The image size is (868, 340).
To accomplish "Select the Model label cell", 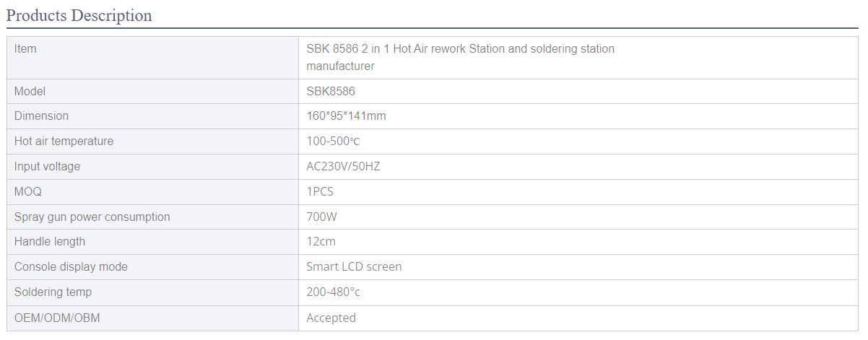I will click(152, 92).
